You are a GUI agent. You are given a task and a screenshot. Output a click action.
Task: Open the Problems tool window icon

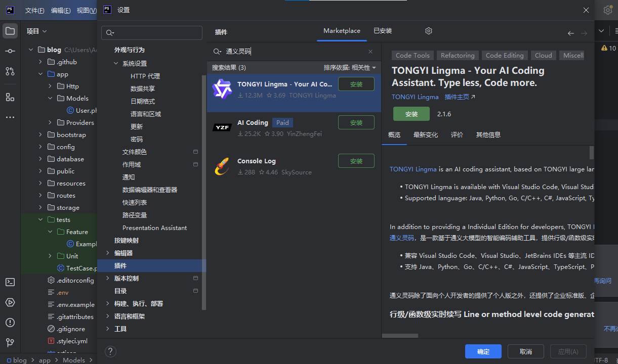10,323
